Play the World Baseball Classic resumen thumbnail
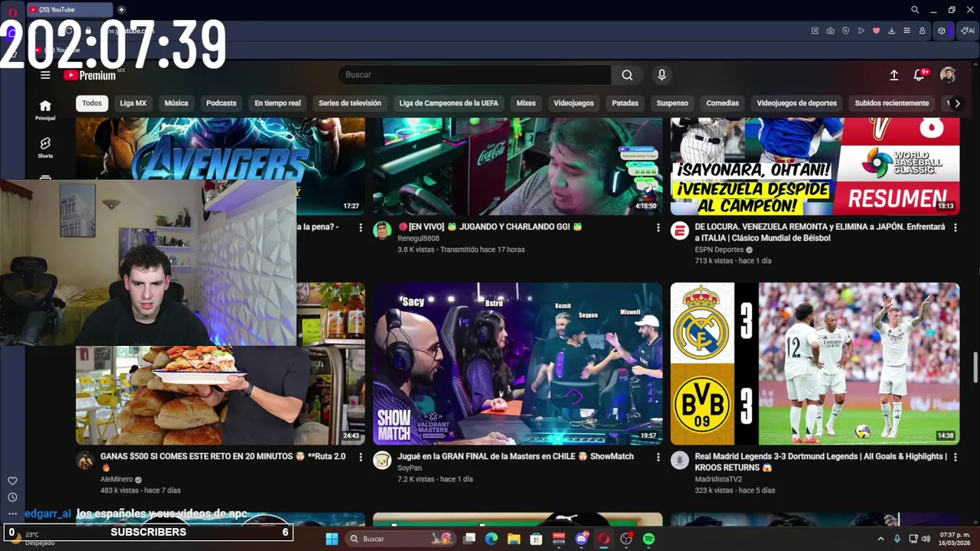 [815, 166]
